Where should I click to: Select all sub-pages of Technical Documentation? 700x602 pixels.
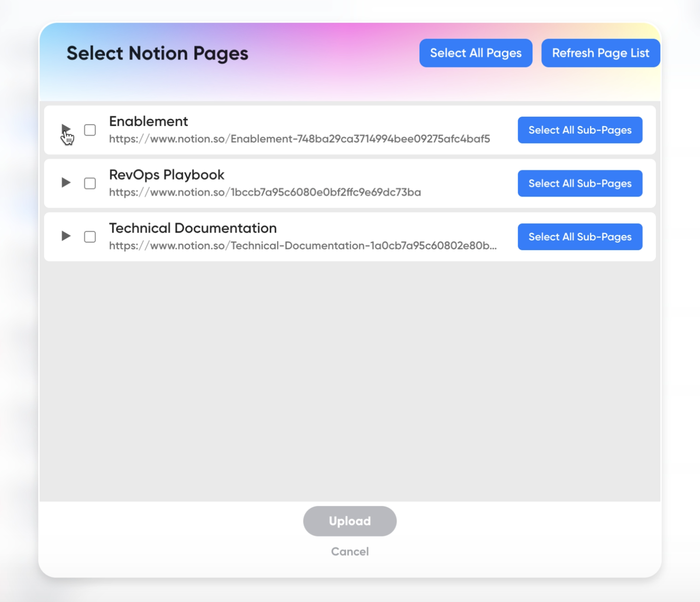point(580,237)
